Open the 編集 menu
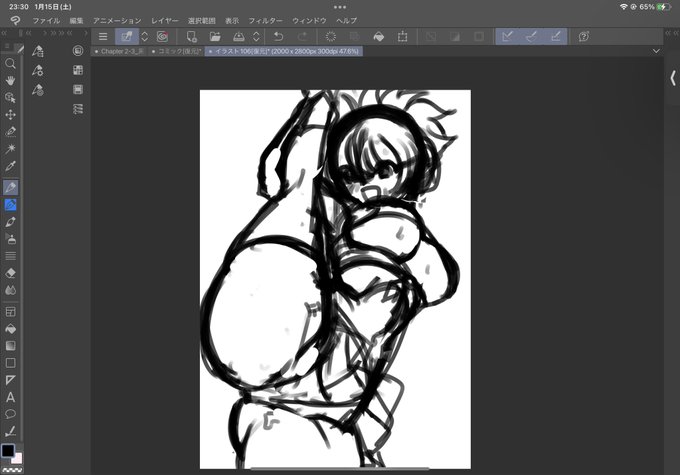Screen dimensions: 680x475 (x=76, y=20)
